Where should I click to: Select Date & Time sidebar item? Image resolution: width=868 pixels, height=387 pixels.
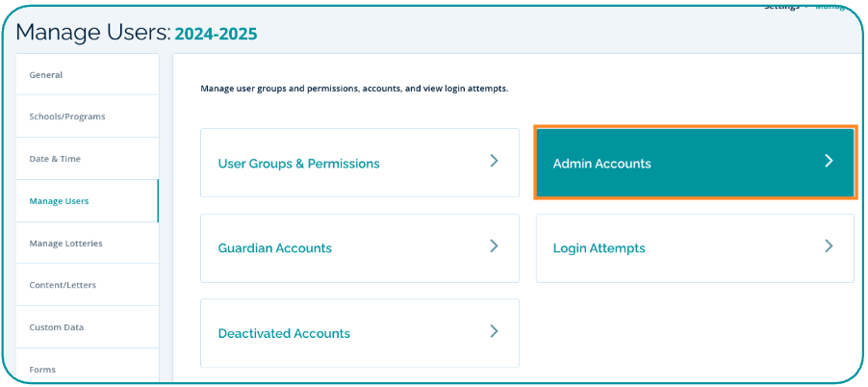[55, 159]
